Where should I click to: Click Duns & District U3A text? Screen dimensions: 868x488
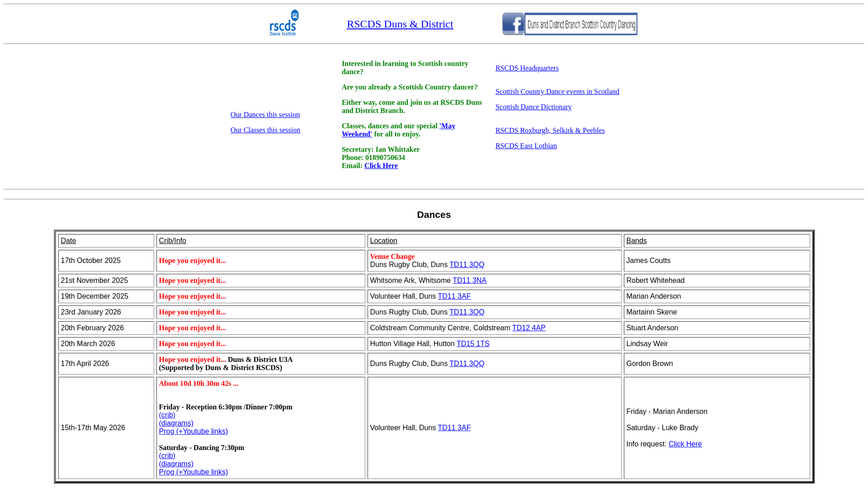(260, 360)
